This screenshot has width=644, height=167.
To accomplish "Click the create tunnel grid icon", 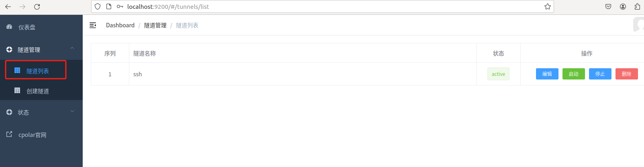I will point(17,90).
